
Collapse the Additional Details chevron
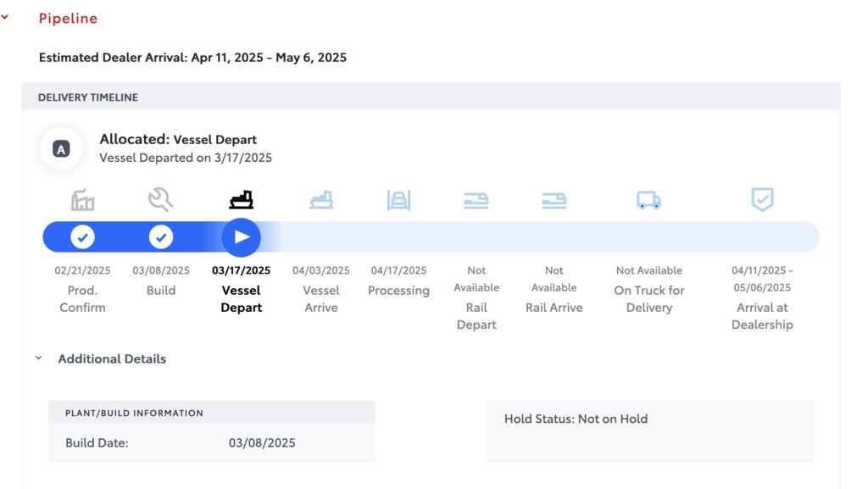(39, 358)
